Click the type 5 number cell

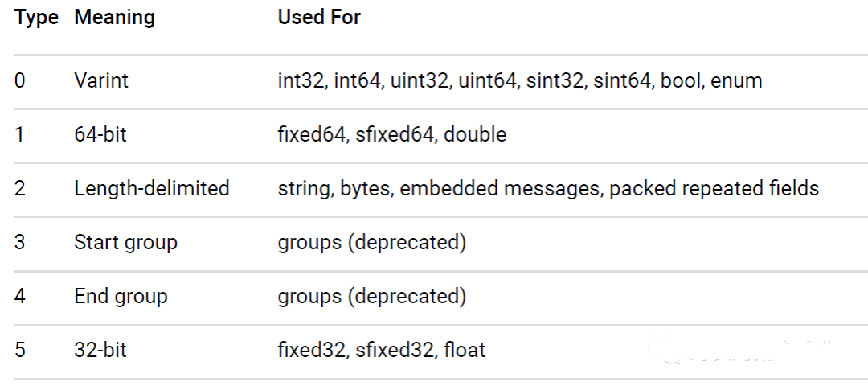(20, 350)
